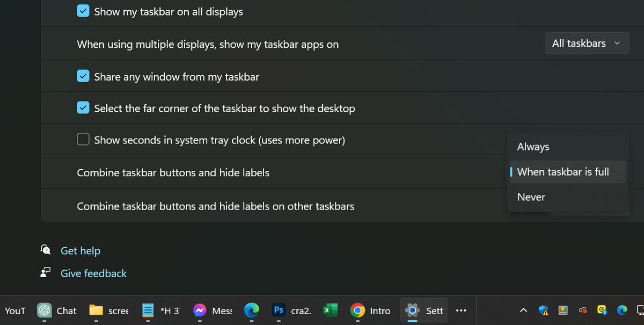Viewport: 644px width, 325px height.
Task: Click the Give feedback link
Action: [93, 273]
